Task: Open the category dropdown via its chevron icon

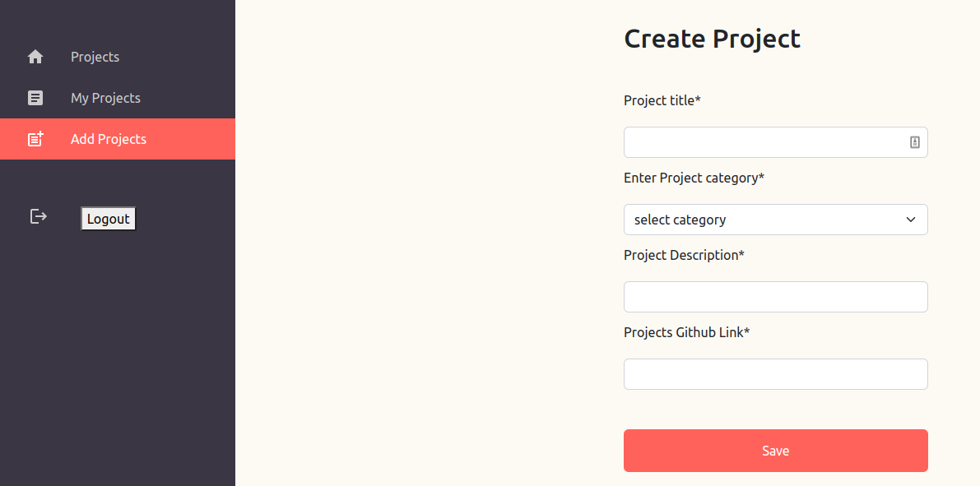Action: click(x=911, y=220)
